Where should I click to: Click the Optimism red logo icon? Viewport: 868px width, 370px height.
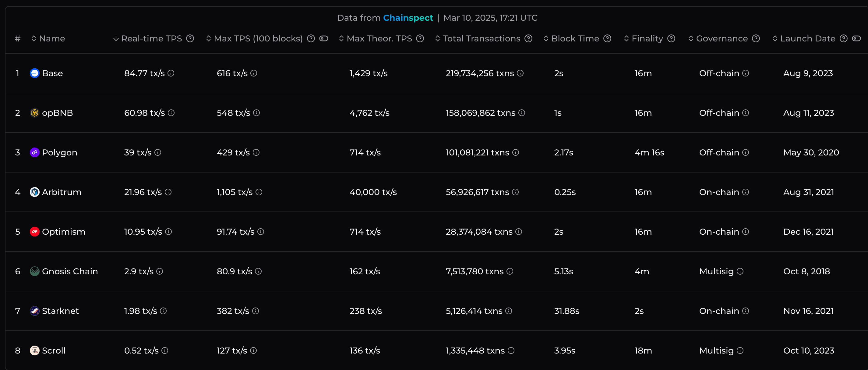[x=35, y=232]
